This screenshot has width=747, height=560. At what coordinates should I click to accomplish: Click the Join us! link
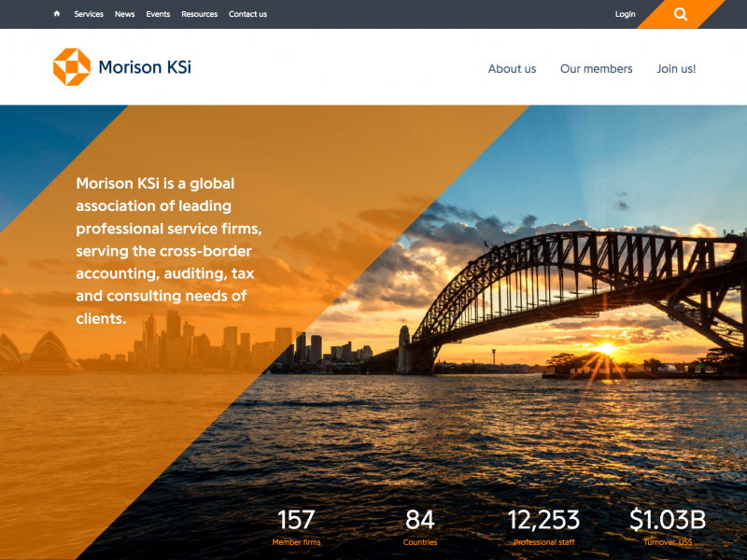[x=676, y=69]
